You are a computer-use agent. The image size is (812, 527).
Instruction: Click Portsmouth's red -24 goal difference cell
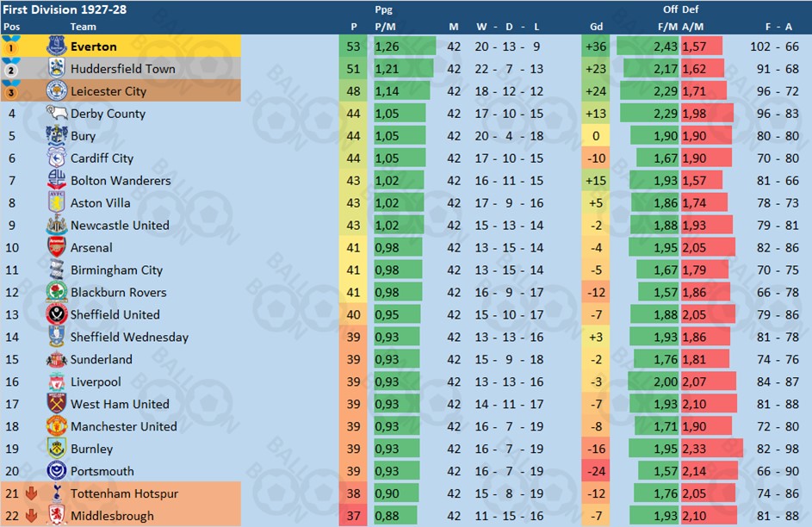click(596, 471)
